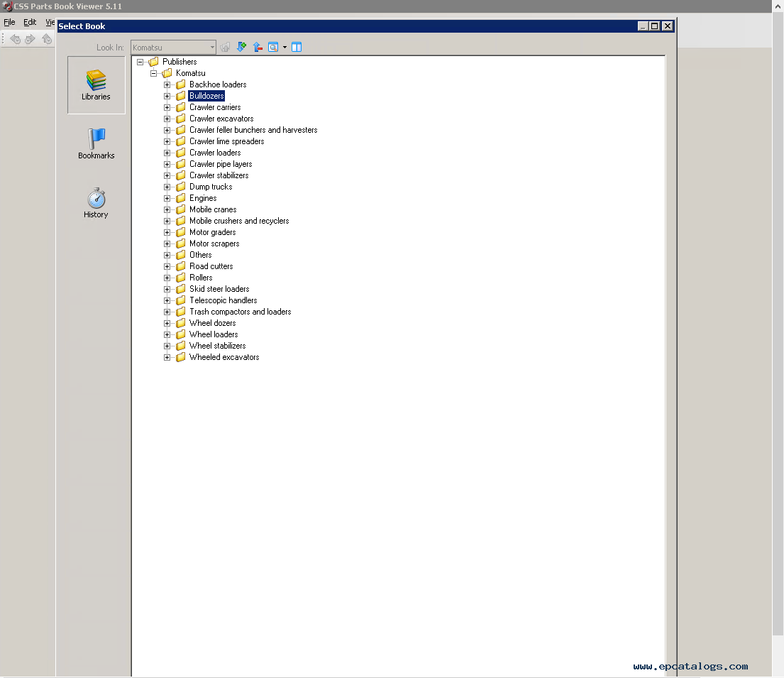Select Wheel dozers folder
784x678 pixels.
[213, 323]
